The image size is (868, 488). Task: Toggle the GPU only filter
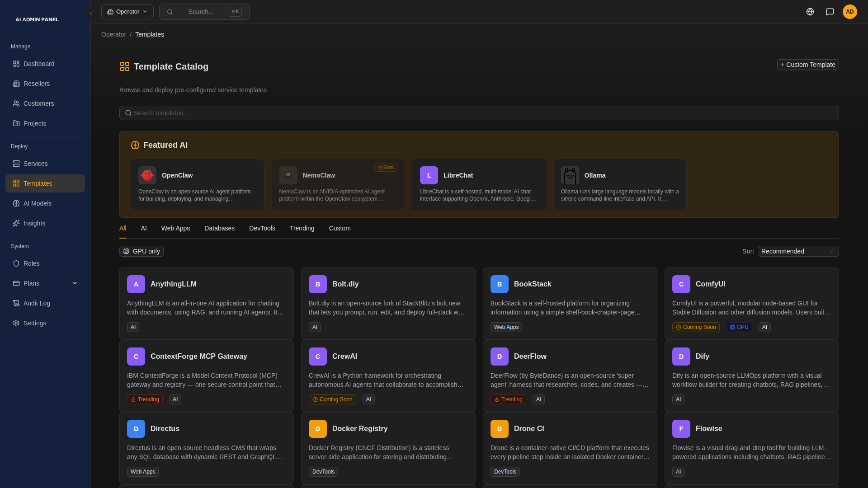(142, 251)
